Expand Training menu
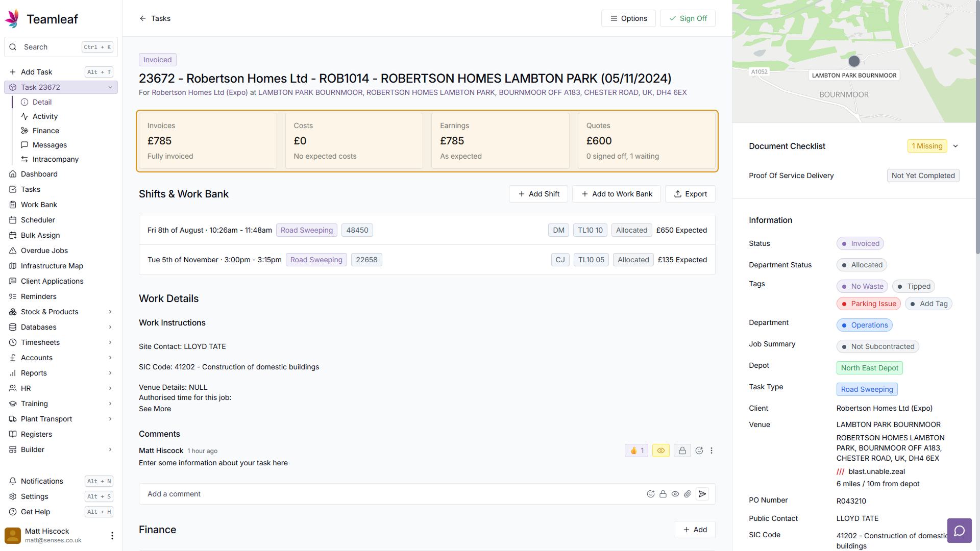The image size is (980, 551). [110, 404]
